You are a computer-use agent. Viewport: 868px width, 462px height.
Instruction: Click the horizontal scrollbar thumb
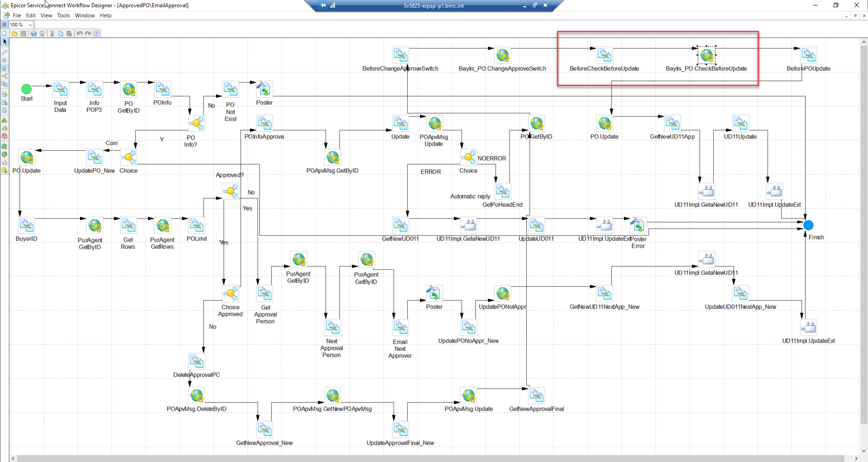(429, 458)
